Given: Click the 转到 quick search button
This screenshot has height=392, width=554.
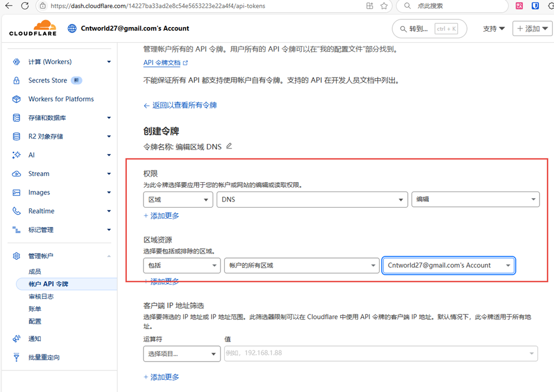Looking at the screenshot, I should 429,29.
